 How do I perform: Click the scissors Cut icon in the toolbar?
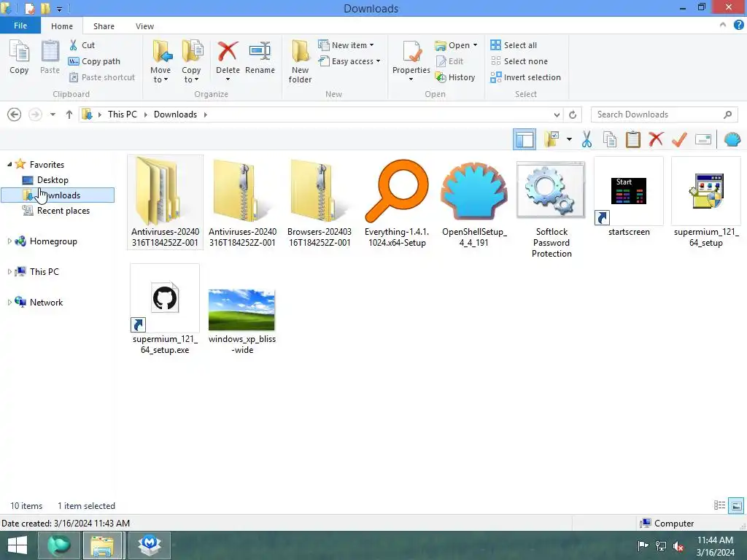(x=587, y=139)
